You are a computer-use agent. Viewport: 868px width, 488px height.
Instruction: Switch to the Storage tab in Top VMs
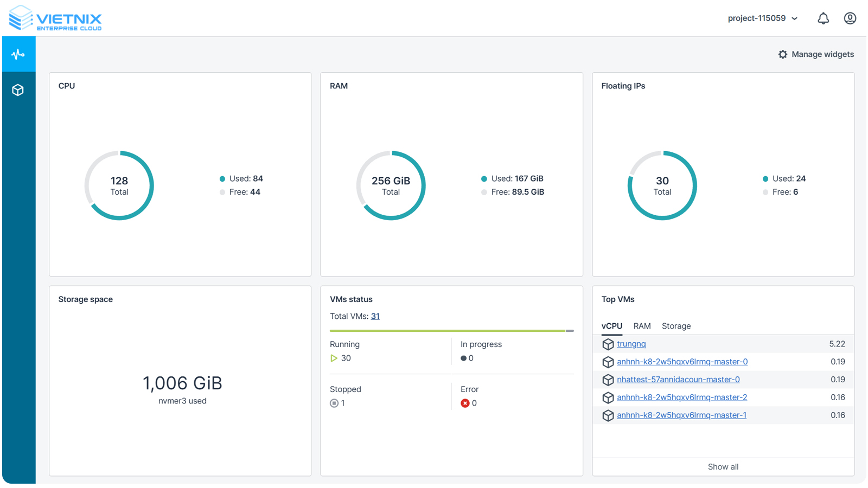(676, 326)
